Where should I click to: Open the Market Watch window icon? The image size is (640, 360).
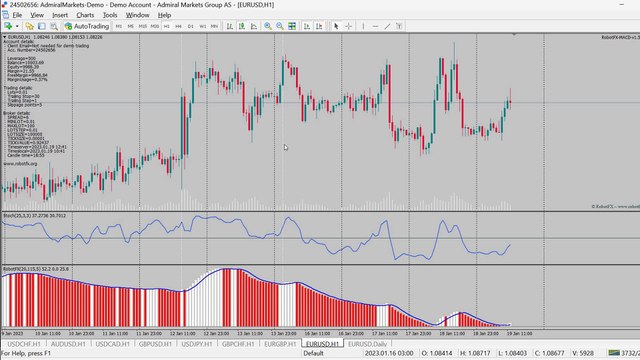click(29, 26)
